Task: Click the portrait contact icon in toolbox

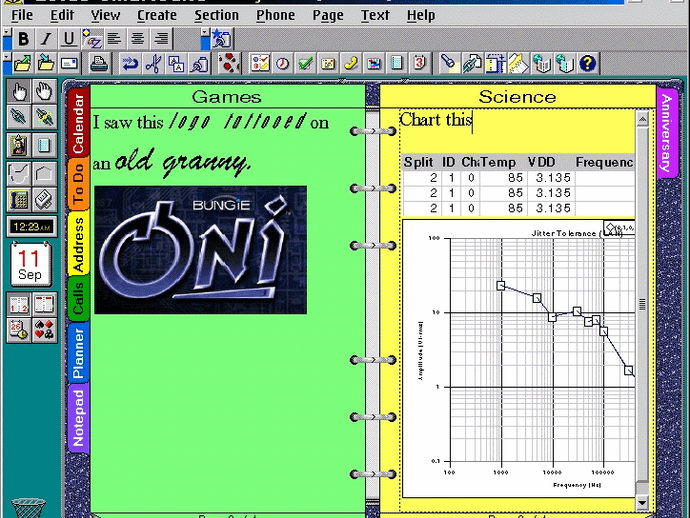Action: 19,145
